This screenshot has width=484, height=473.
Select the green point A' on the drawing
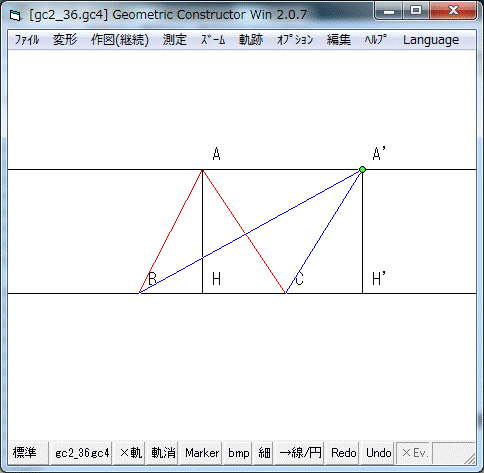(x=362, y=170)
